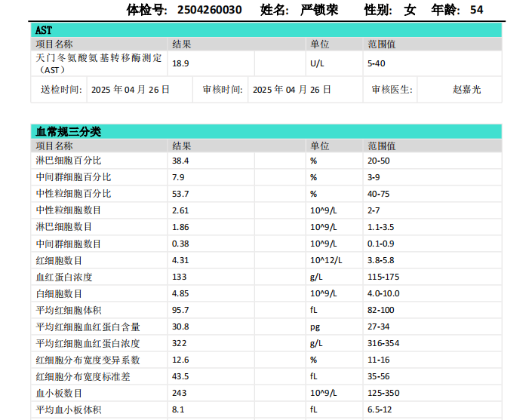Select the AST section header bar
The image size is (532, 420).
(266, 30)
